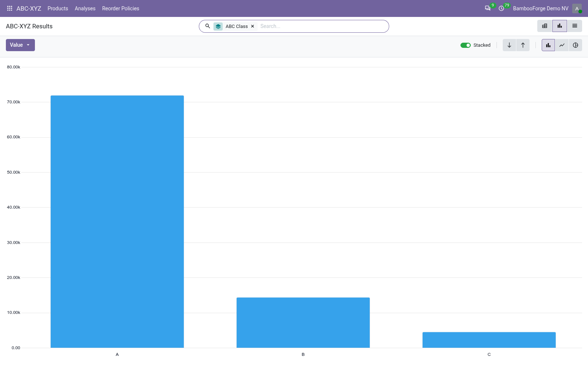
Task: Click the ABC-XYZ Results breadcrumb title
Action: (x=29, y=26)
